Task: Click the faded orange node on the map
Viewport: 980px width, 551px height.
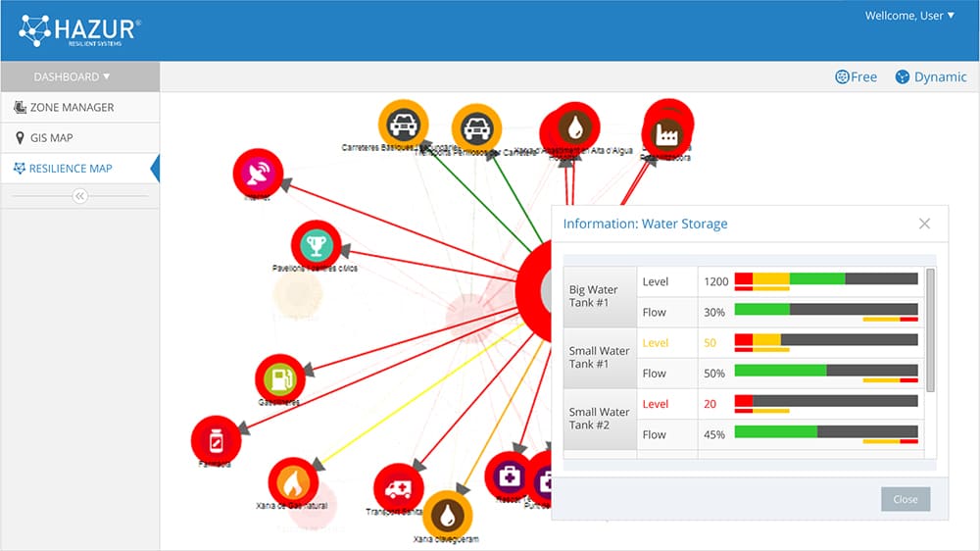Action: 298,293
